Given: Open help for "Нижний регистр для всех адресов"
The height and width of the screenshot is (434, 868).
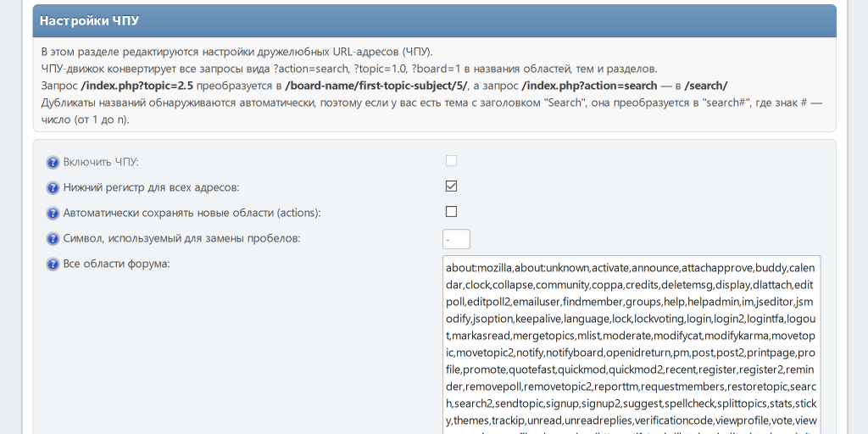Looking at the screenshot, I should (53, 186).
